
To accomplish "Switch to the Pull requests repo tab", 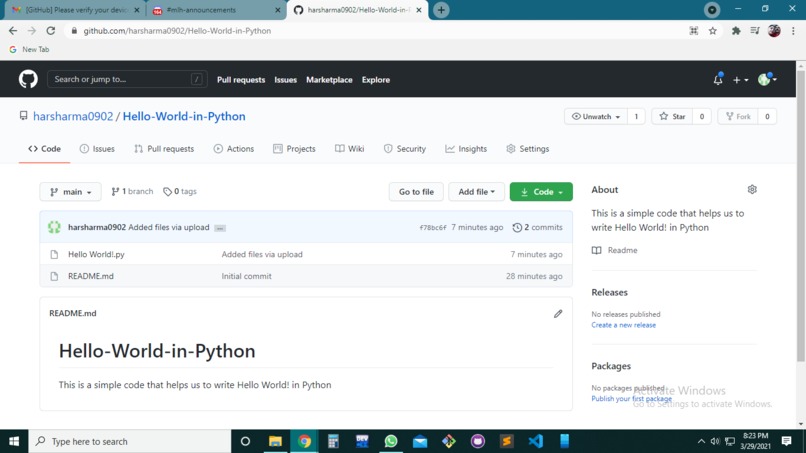I will pyautogui.click(x=164, y=149).
